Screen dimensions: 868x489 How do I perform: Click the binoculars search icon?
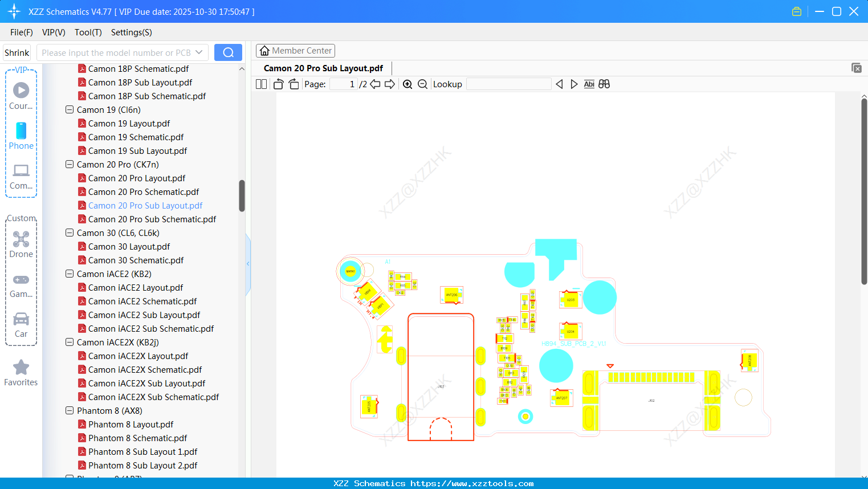[604, 84]
